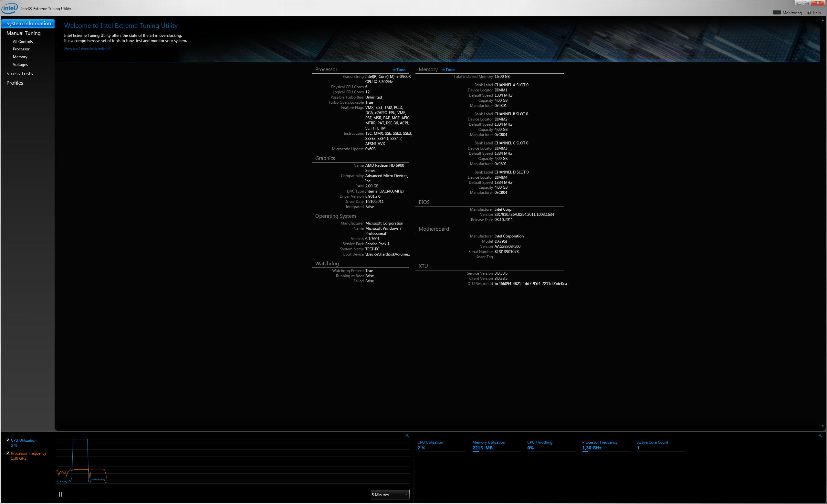Close the Extreme Tuning Utility window
This screenshot has height=504, width=827.
tap(818, 3)
